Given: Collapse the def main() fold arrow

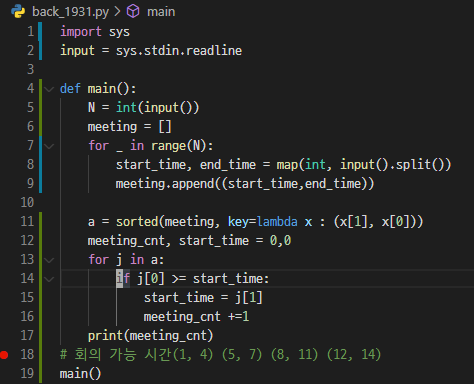Looking at the screenshot, I should point(49,89).
